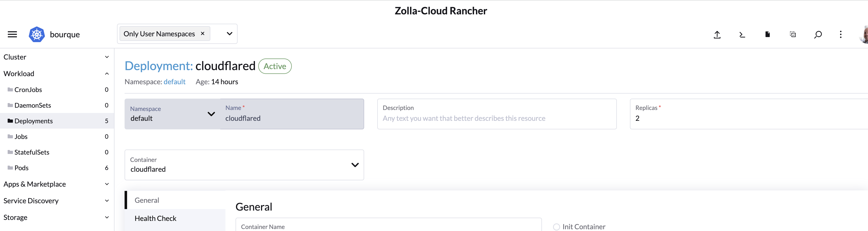Open the default namespace link
The width and height of the screenshot is (868, 231).
click(174, 81)
